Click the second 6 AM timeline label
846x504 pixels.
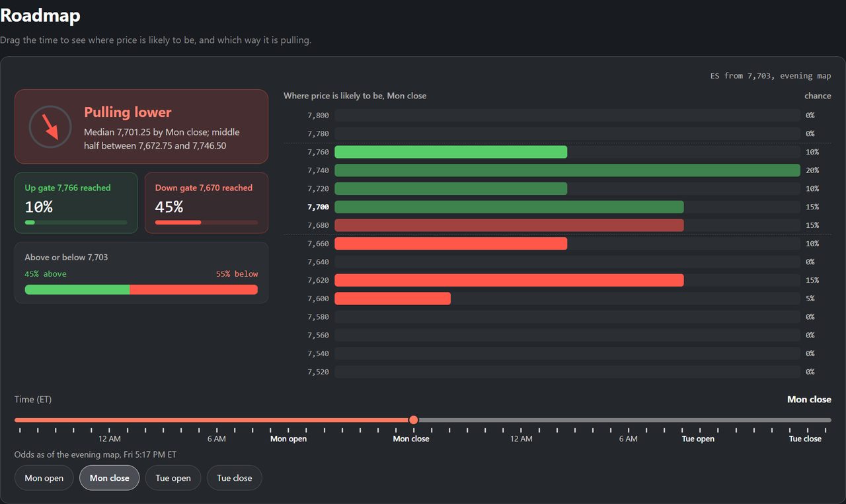tap(629, 439)
